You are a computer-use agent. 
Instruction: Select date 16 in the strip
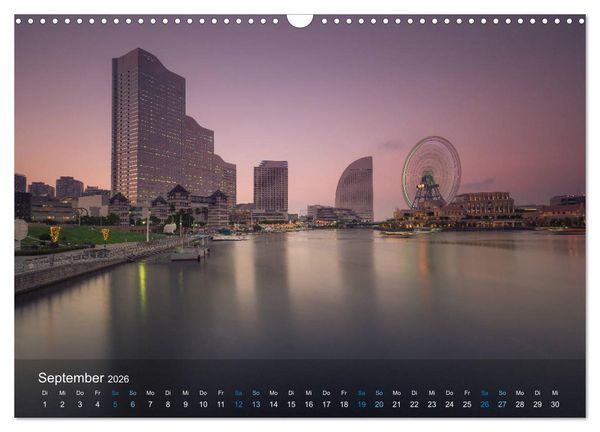tap(309, 404)
